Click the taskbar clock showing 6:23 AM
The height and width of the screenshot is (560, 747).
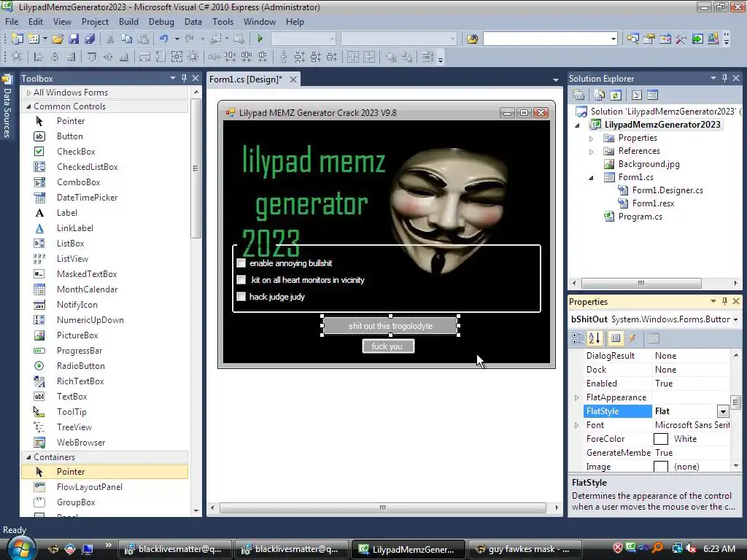point(719,549)
